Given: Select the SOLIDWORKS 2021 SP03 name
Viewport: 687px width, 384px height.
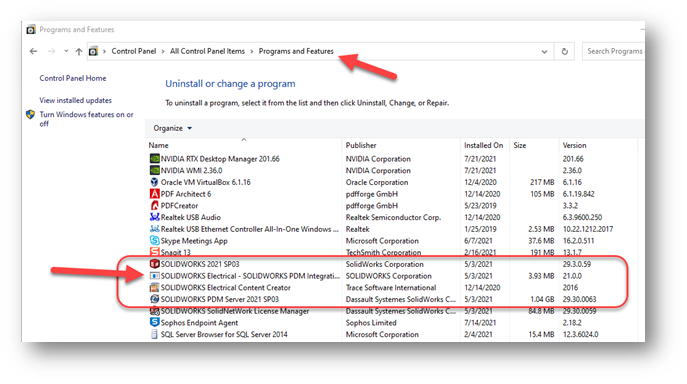Looking at the screenshot, I should pos(200,264).
